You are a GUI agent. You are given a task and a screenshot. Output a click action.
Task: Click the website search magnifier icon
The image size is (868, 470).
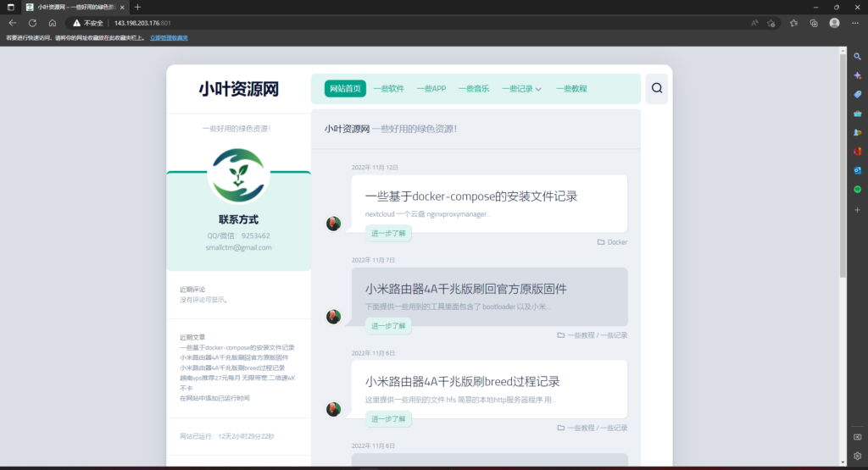[657, 88]
